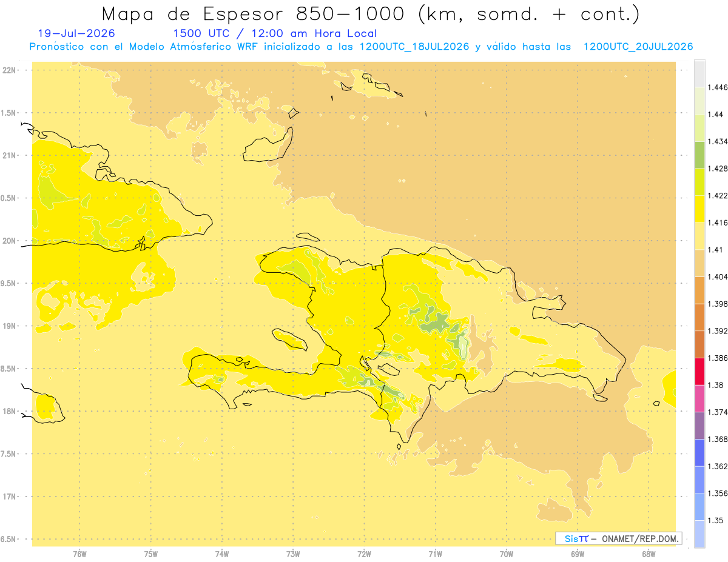Click the WRF model forecast description line
The image size is (728, 562).
point(361,47)
